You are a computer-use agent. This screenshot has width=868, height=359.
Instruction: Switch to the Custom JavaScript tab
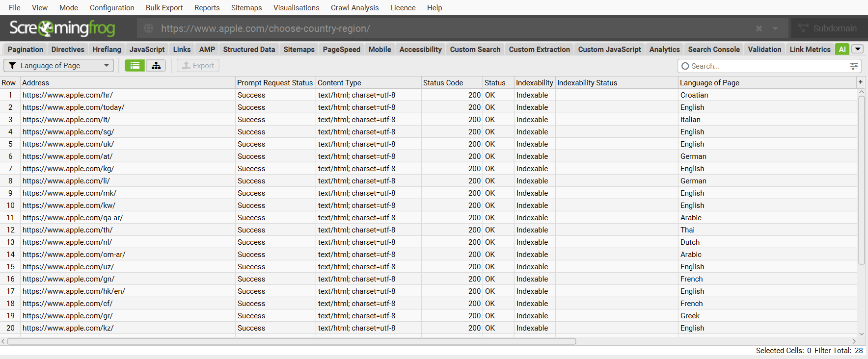pos(610,50)
